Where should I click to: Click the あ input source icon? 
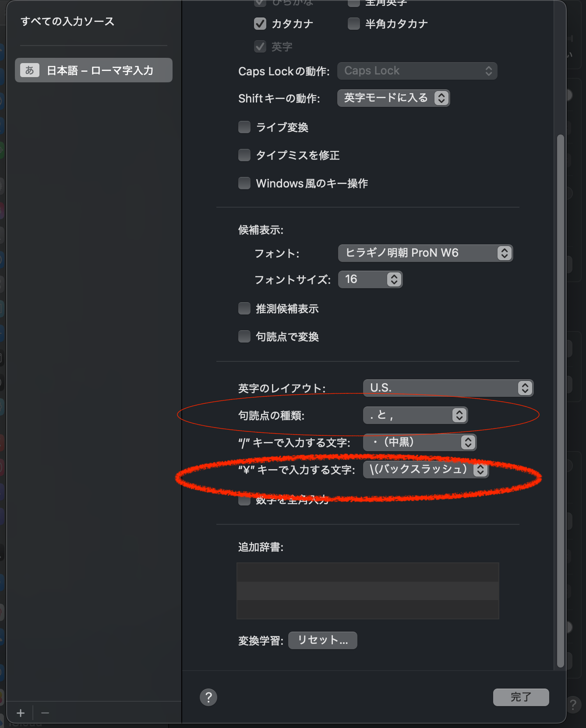(30, 70)
